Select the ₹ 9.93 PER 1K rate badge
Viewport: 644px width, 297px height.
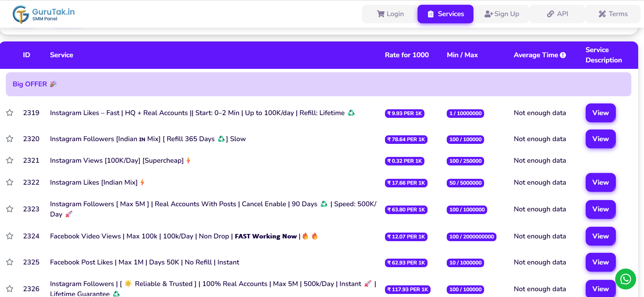405,113
